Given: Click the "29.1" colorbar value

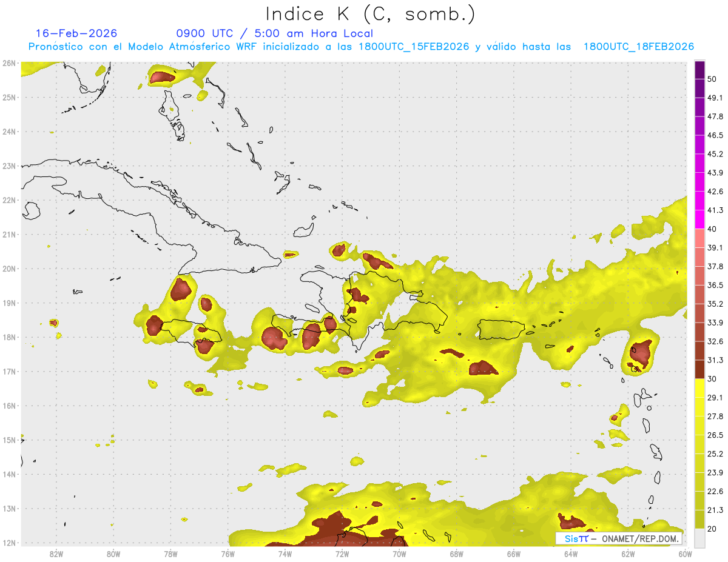Looking at the screenshot, I should [x=715, y=398].
